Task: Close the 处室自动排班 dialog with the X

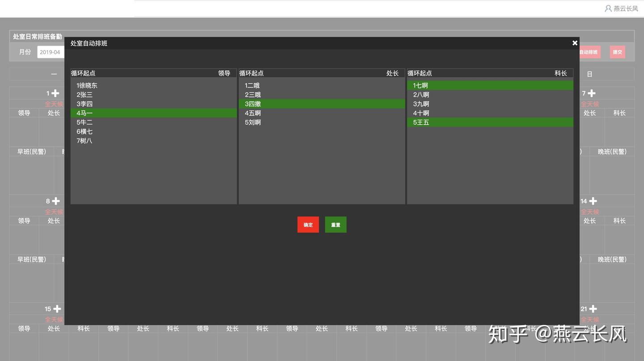Action: [575, 43]
